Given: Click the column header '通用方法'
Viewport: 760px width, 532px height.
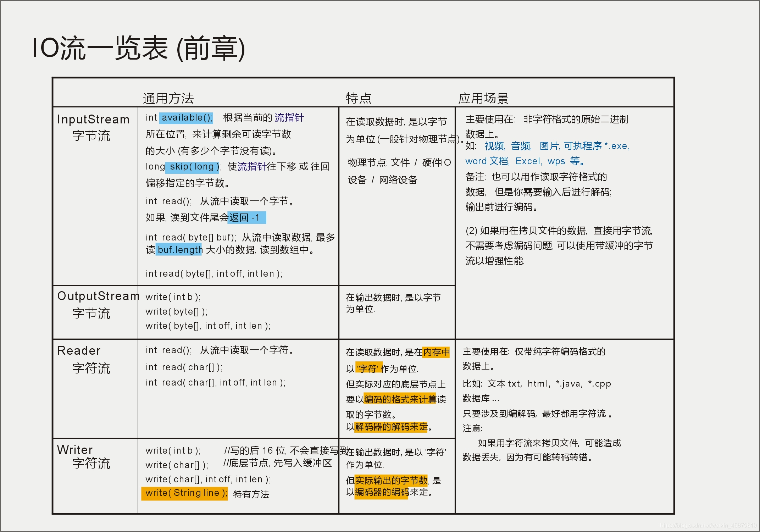Looking at the screenshot, I should pos(168,98).
